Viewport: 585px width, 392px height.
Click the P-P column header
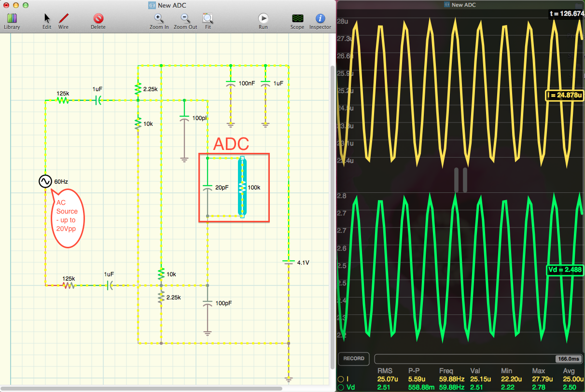click(x=415, y=371)
